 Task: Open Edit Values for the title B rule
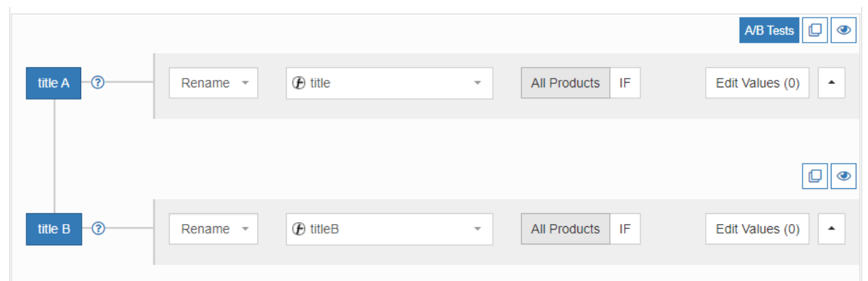pos(757,230)
